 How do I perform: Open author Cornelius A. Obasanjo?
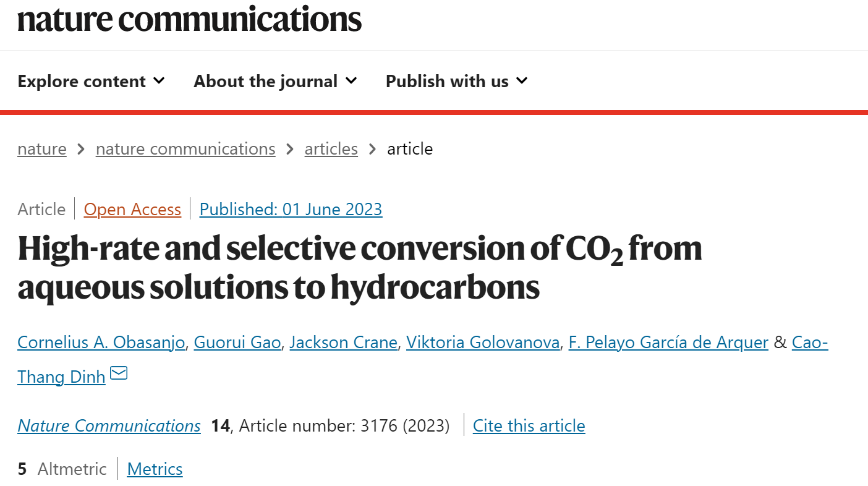click(x=101, y=342)
